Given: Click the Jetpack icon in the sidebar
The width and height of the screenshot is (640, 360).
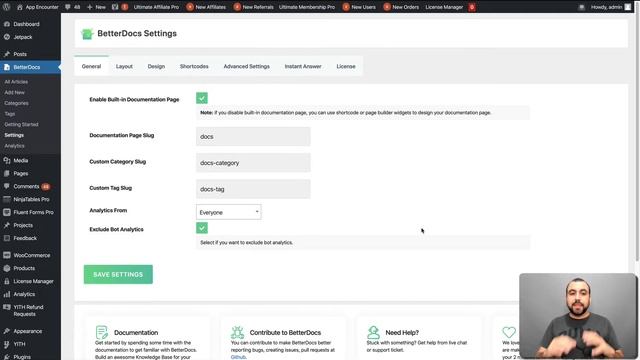Looking at the screenshot, I should [x=7, y=37].
